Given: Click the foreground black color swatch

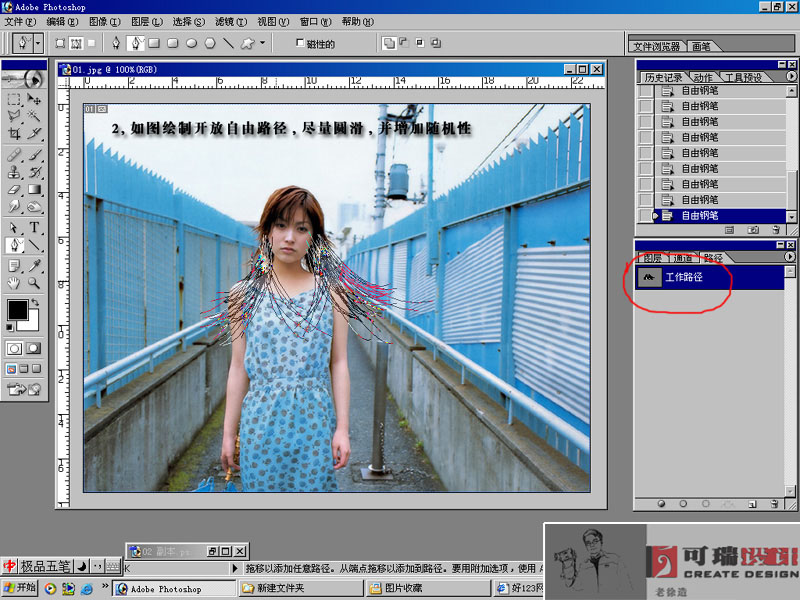Looking at the screenshot, I should tap(18, 311).
